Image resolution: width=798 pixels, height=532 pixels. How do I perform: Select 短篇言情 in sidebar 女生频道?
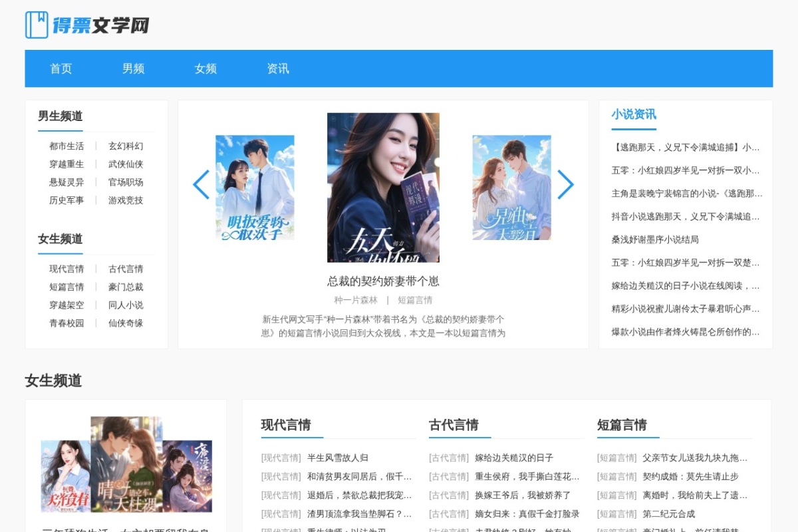pos(66,287)
